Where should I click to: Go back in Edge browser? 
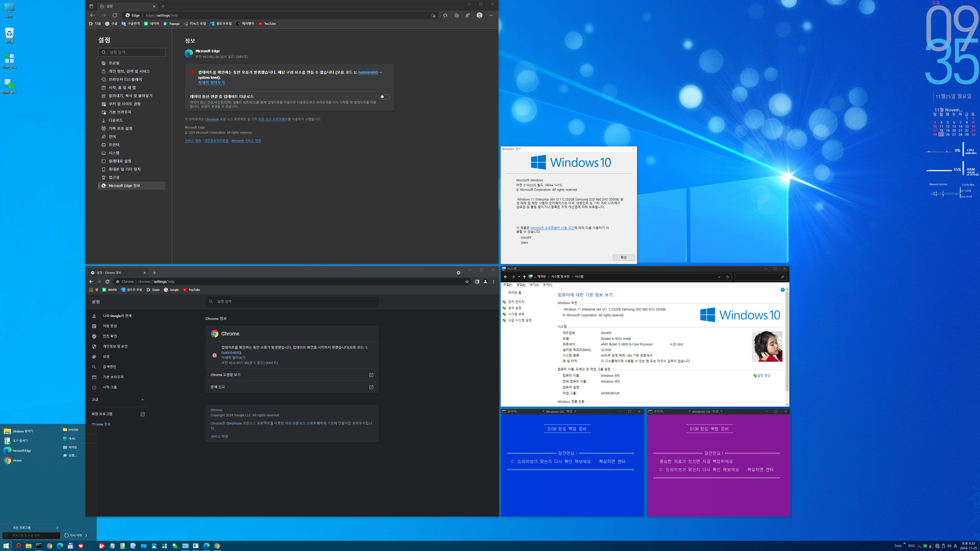coord(92,15)
